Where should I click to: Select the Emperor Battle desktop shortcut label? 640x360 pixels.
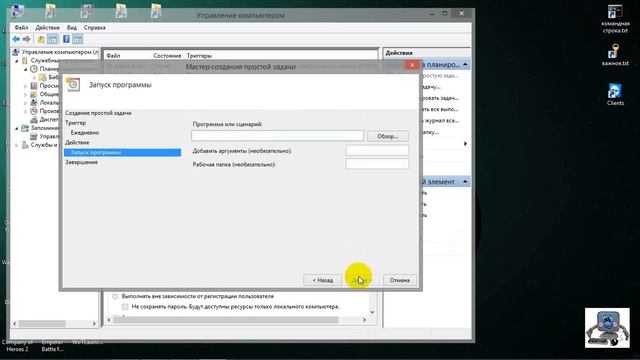click(x=52, y=346)
